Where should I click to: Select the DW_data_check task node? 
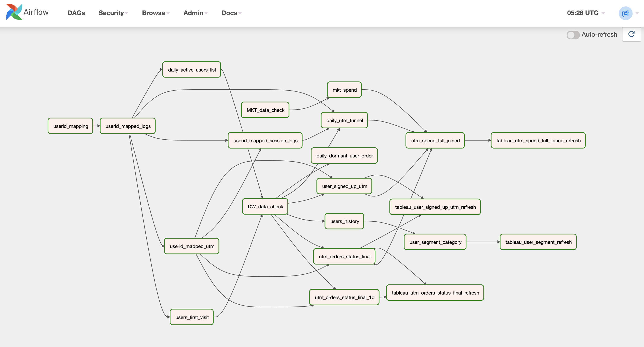click(265, 207)
